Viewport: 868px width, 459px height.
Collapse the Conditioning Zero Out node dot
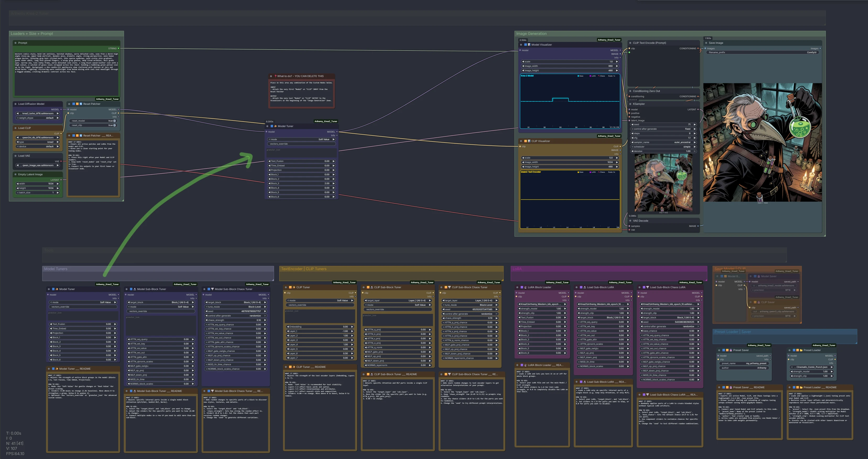(630, 91)
